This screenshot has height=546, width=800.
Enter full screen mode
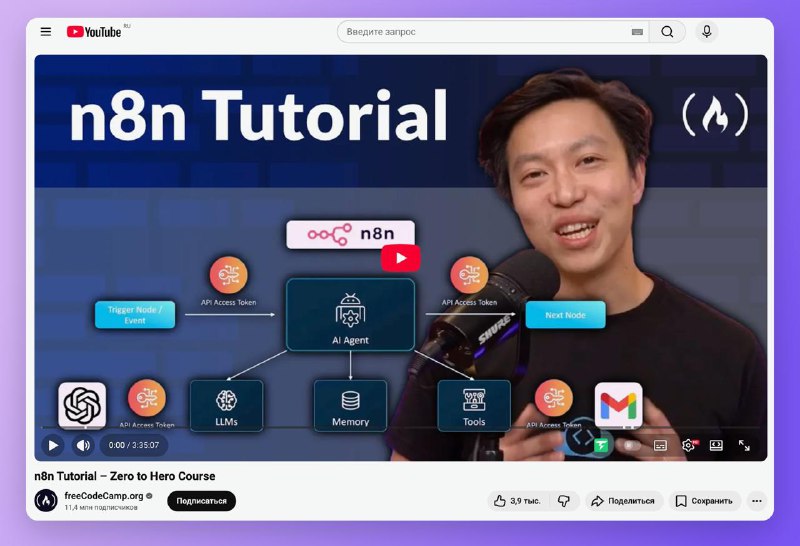pos(744,445)
